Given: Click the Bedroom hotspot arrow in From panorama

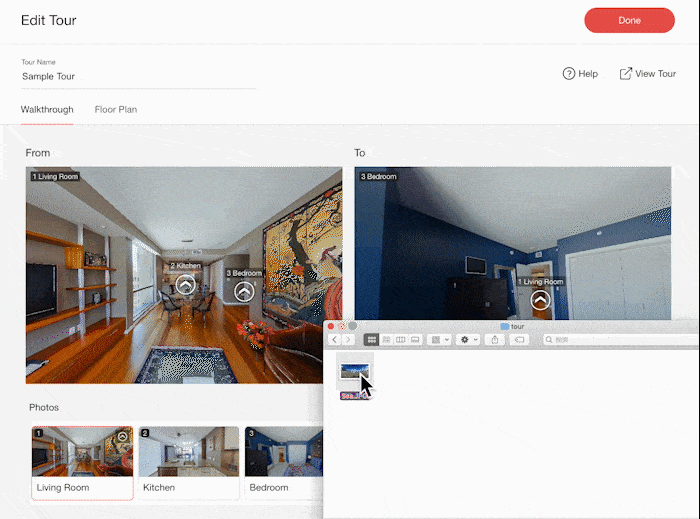Looking at the screenshot, I should coord(244,292).
